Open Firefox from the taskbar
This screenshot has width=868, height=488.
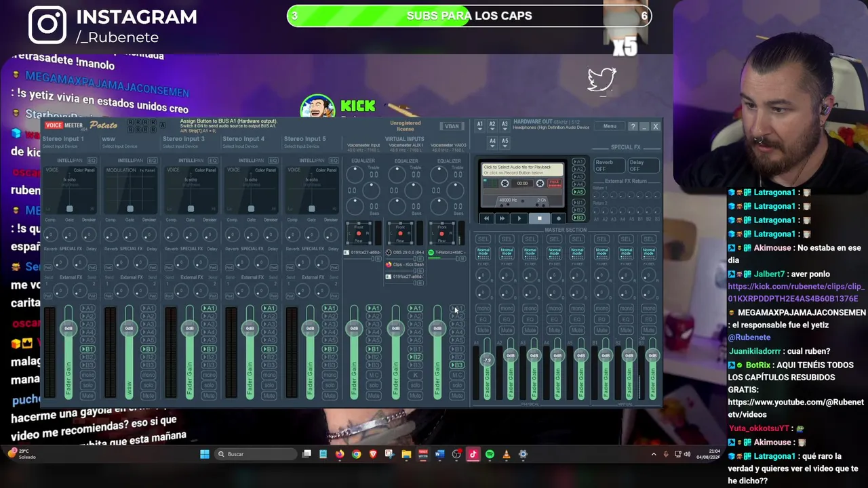click(x=340, y=454)
